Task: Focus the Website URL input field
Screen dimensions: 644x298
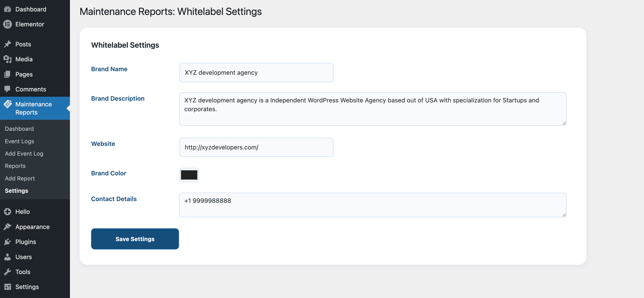Action: pyautogui.click(x=256, y=147)
